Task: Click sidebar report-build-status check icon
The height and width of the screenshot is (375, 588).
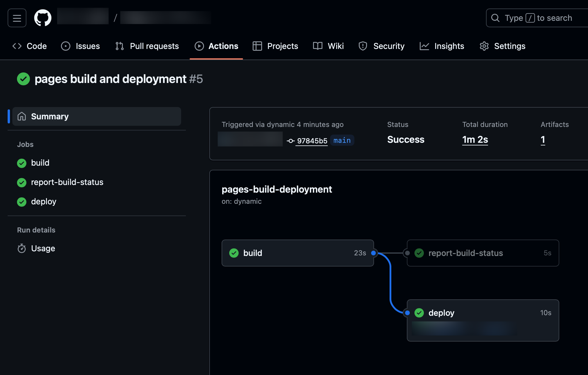Action: point(22,183)
